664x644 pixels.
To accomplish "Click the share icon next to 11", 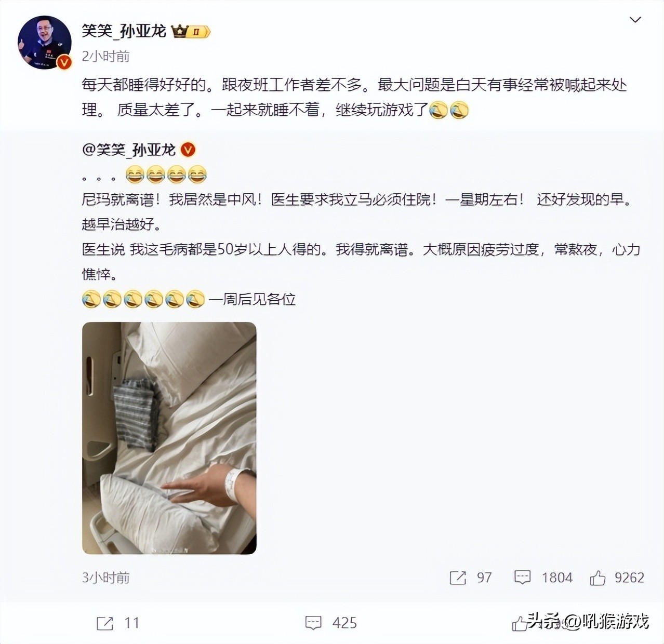I will point(105,623).
